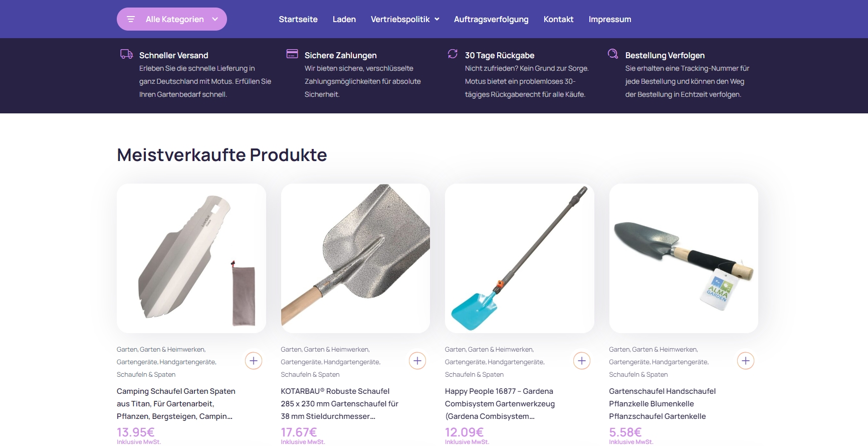The height and width of the screenshot is (446, 868).
Task: Add KOTARBAU Schaufel via plus icon
Action: pyautogui.click(x=417, y=361)
